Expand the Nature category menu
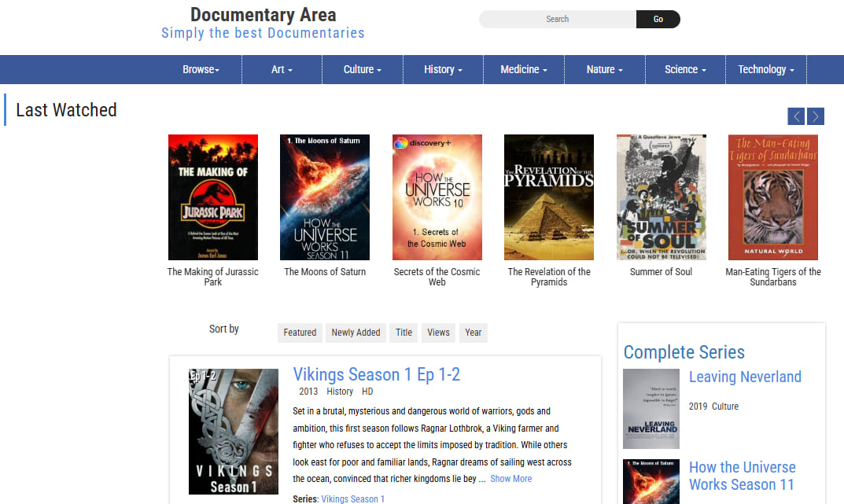844x504 pixels. click(604, 69)
